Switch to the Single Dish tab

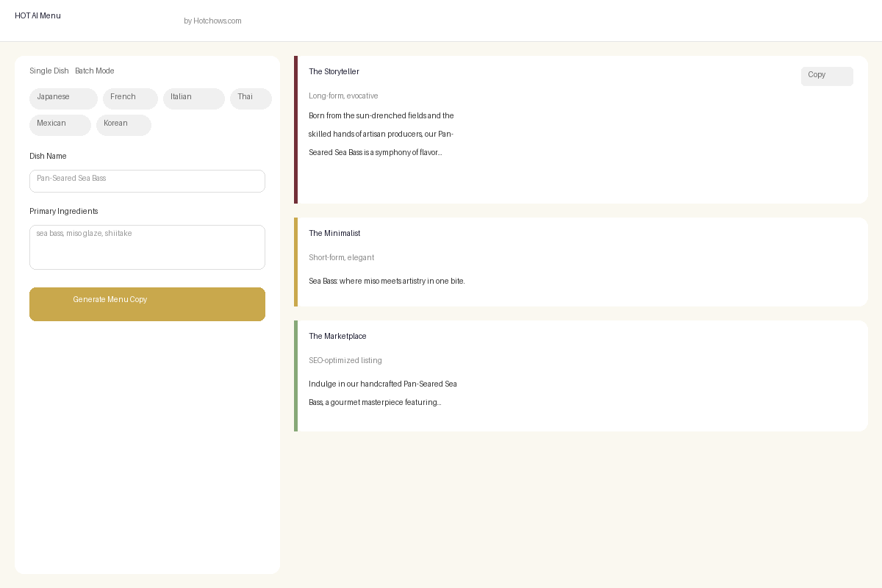[49, 71]
